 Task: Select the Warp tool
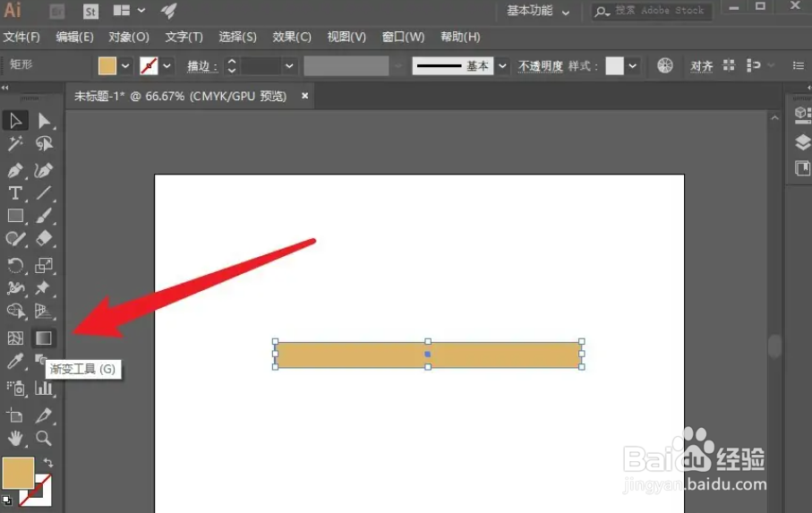point(15,287)
